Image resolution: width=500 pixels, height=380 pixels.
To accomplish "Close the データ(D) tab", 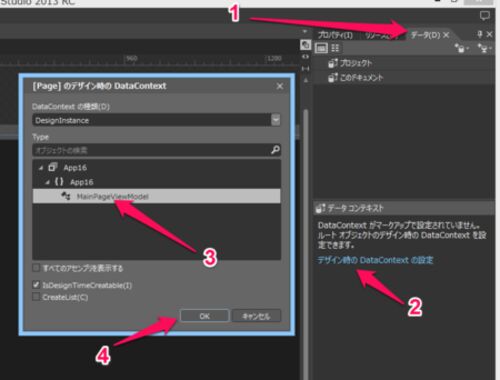I will tap(446, 35).
